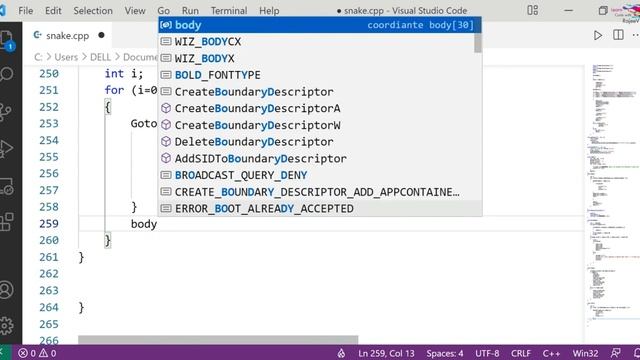
Task: Click the editor horizontal scrollbar
Action: (x=218, y=340)
